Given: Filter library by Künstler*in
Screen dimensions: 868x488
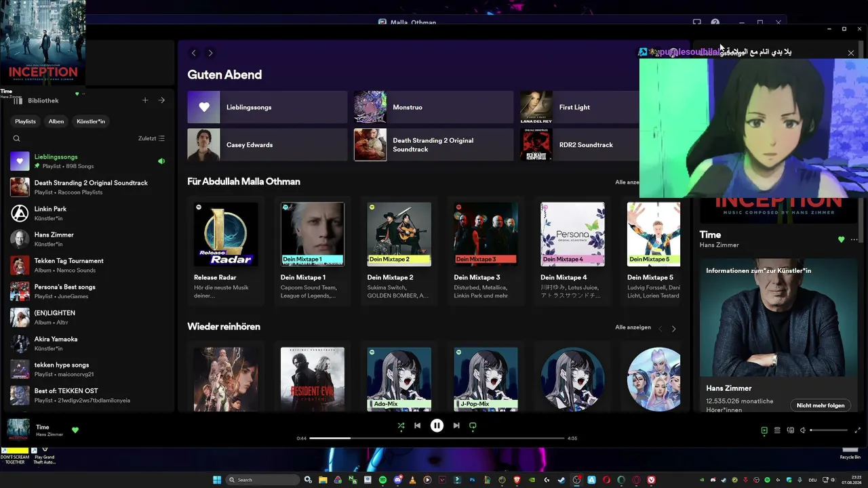Looking at the screenshot, I should point(91,121).
